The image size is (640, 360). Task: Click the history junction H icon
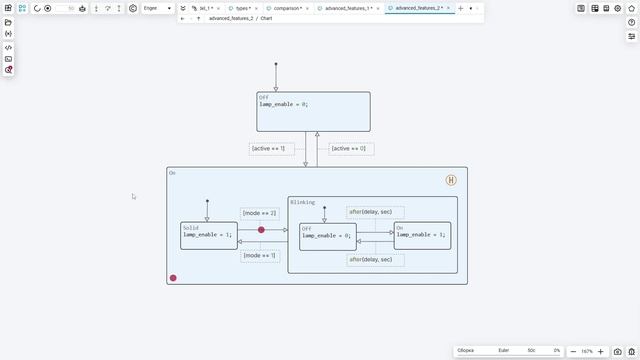pos(451,180)
